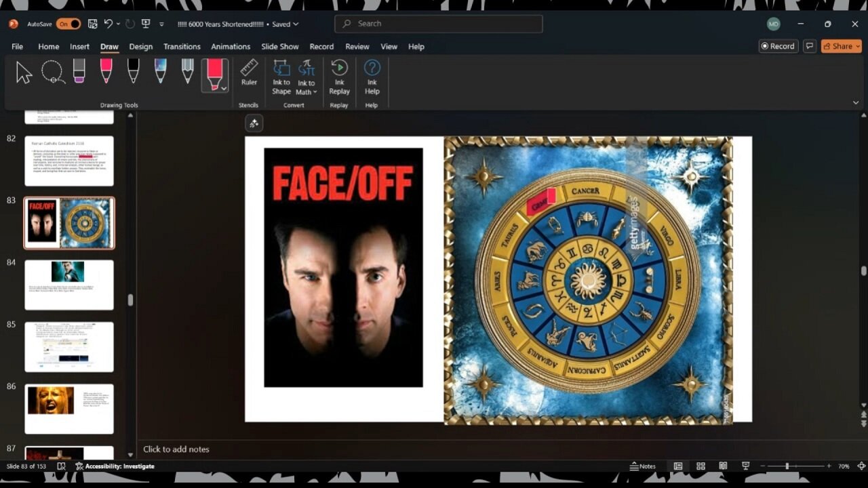Screen dimensions: 868x488
Task: Click Ink to Shape in Convert group
Action: (x=281, y=77)
